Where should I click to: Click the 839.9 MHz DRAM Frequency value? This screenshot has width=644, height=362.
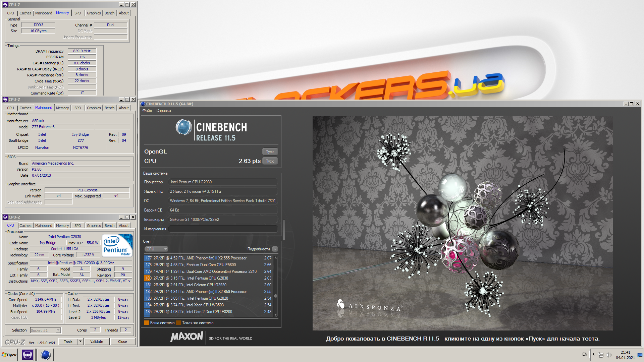pyautogui.click(x=82, y=51)
